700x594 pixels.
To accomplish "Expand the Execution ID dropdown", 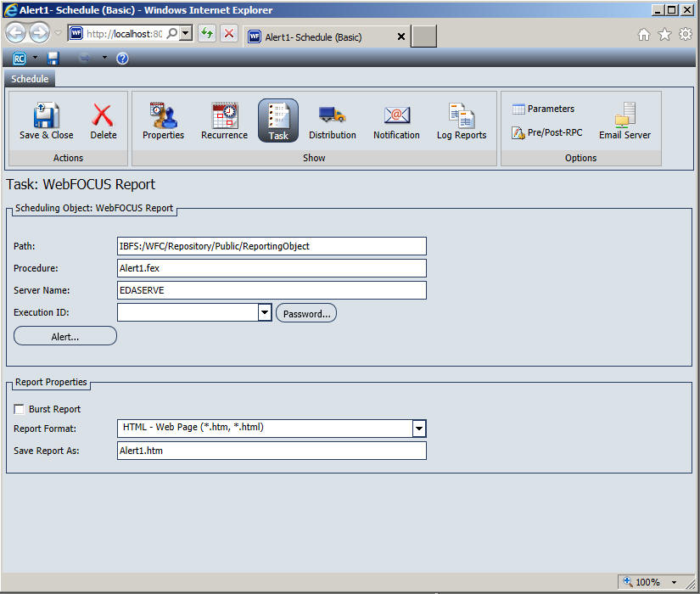I will coord(265,312).
